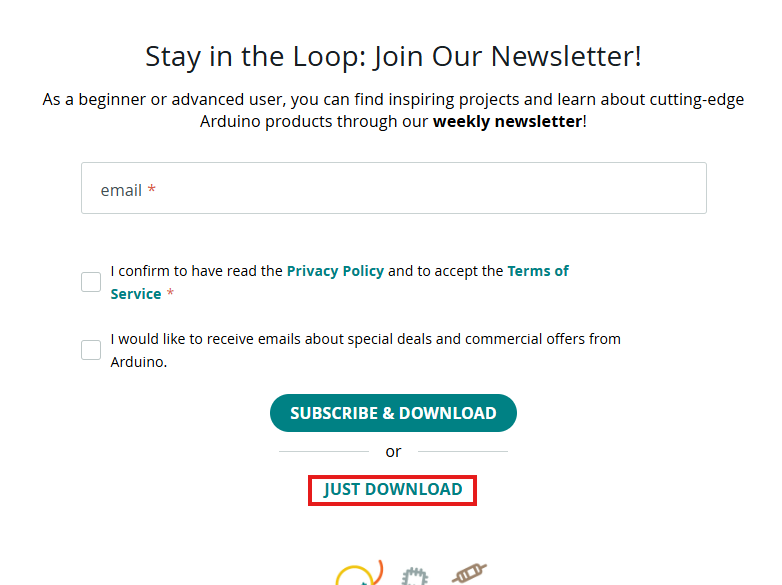Choose the Just Download link
782x585 pixels.
(x=393, y=490)
